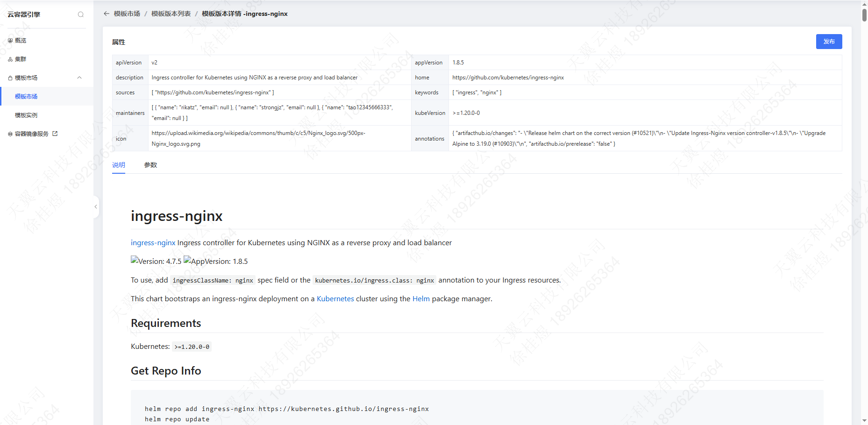The width and height of the screenshot is (868, 425).
Task: Click the external link icon beside 容器镜像服务
Action: coord(55,134)
